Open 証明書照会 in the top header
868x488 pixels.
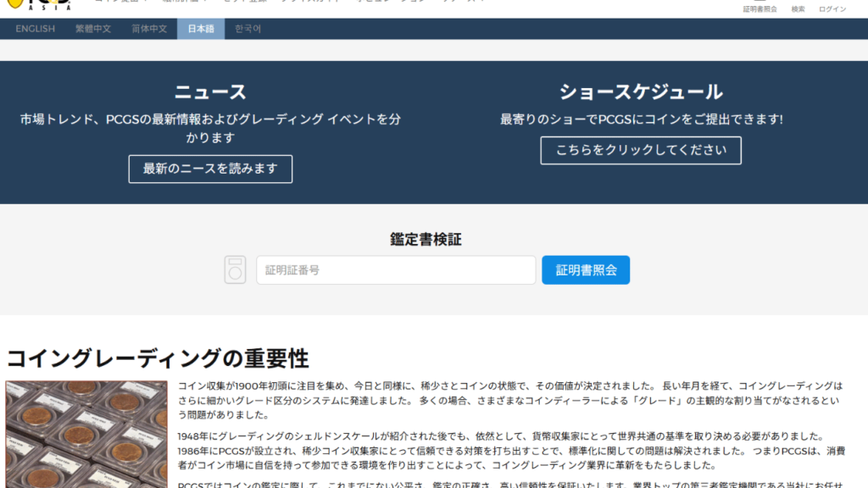(x=759, y=8)
